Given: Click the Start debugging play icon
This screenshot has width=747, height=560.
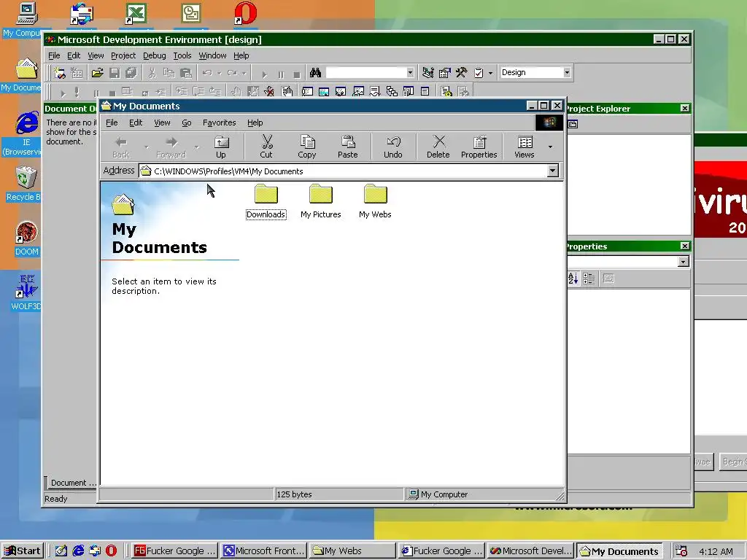Looking at the screenshot, I should (x=264, y=74).
